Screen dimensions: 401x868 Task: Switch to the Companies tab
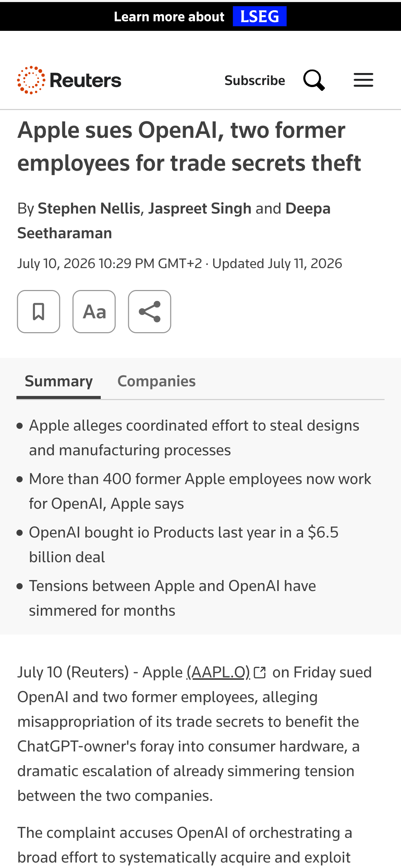point(157,381)
